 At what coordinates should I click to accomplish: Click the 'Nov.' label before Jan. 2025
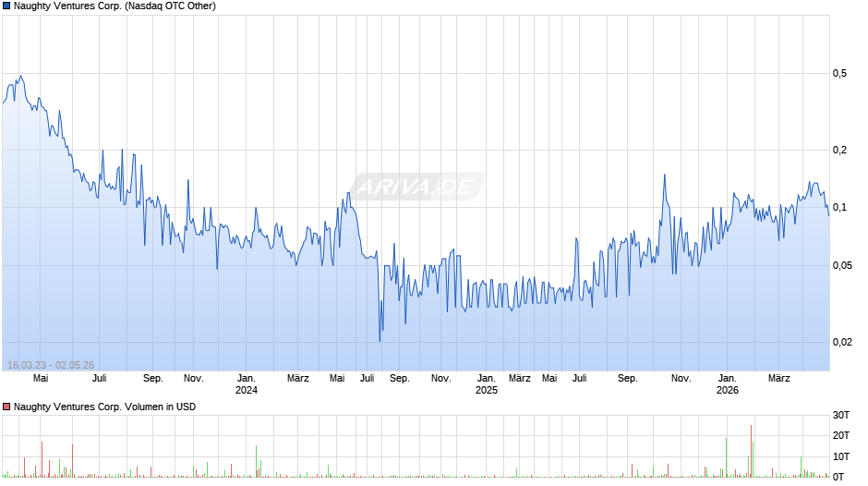(440, 379)
